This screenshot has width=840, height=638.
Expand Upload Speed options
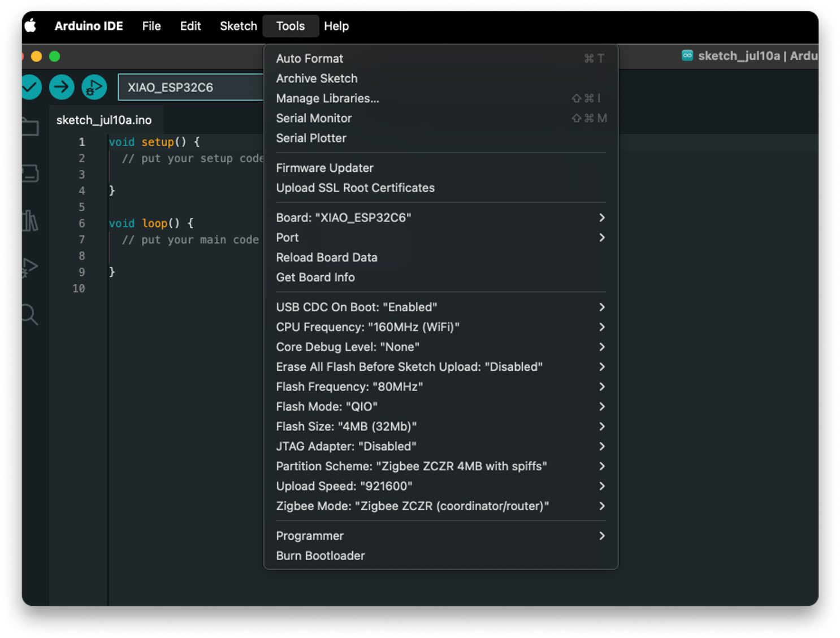point(441,486)
